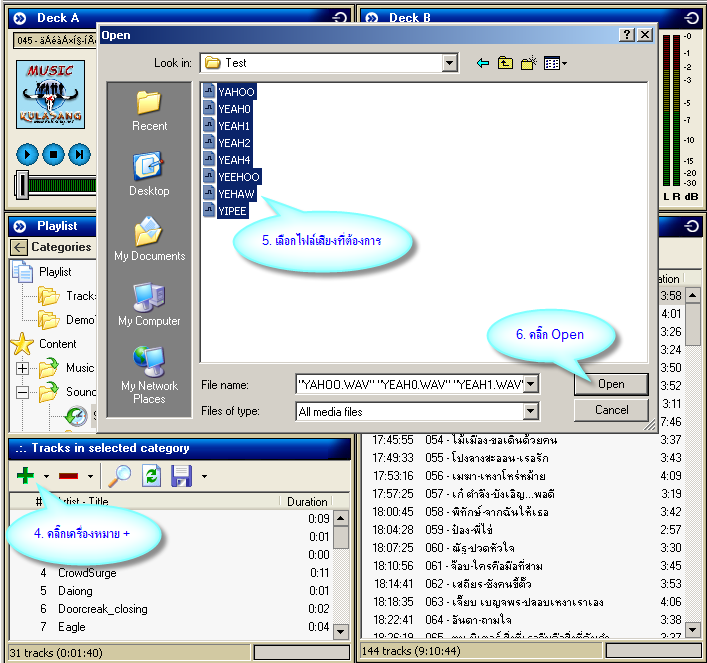The height and width of the screenshot is (663, 707).
Task: Select playlist track 061 at 18:10:56
Action: (523, 566)
